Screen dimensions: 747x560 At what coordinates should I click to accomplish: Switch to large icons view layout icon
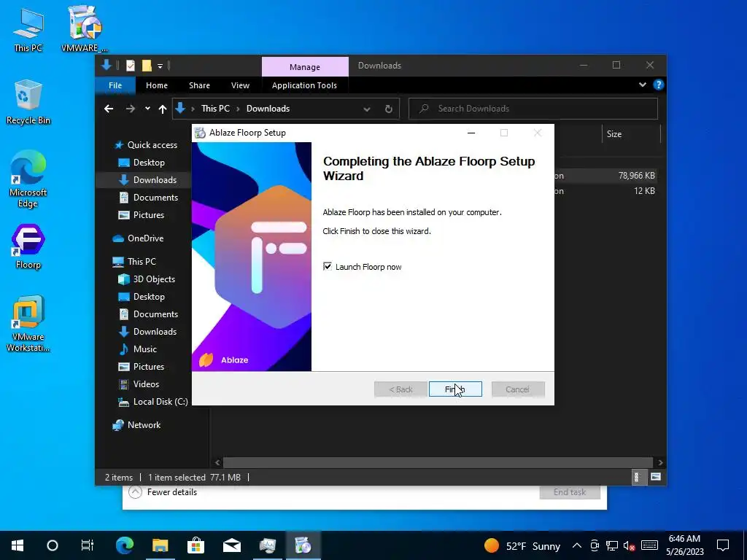pos(656,477)
